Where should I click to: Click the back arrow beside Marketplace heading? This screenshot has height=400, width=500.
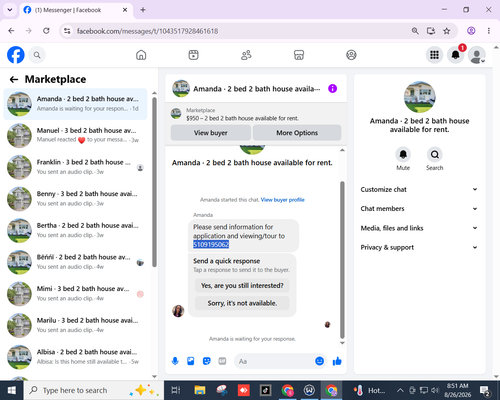tap(14, 79)
